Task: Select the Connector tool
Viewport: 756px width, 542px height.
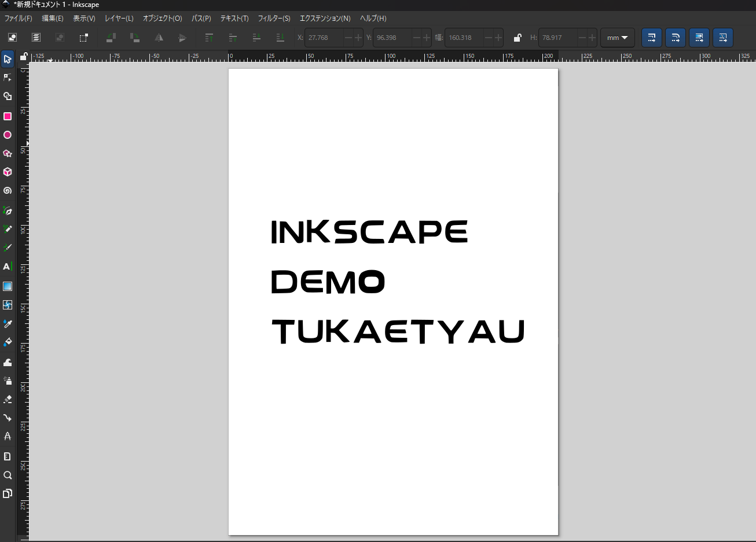Action: point(8,418)
